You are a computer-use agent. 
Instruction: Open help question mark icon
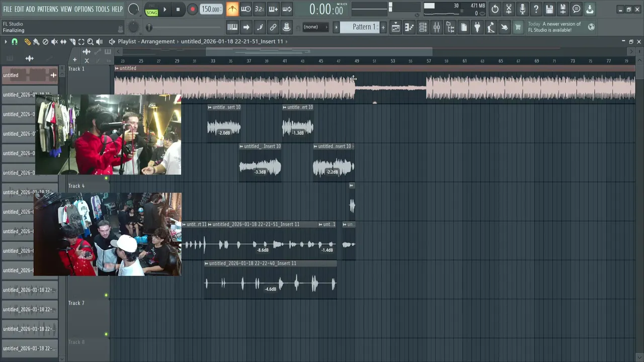536,9
